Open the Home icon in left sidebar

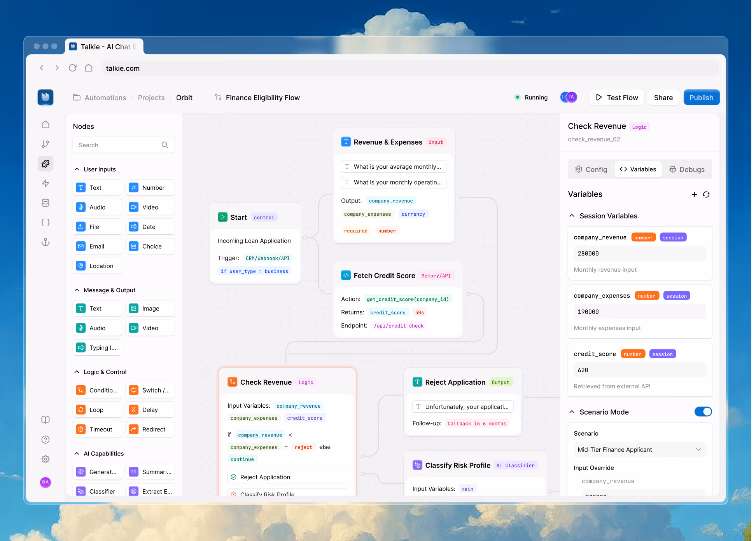[x=45, y=124]
